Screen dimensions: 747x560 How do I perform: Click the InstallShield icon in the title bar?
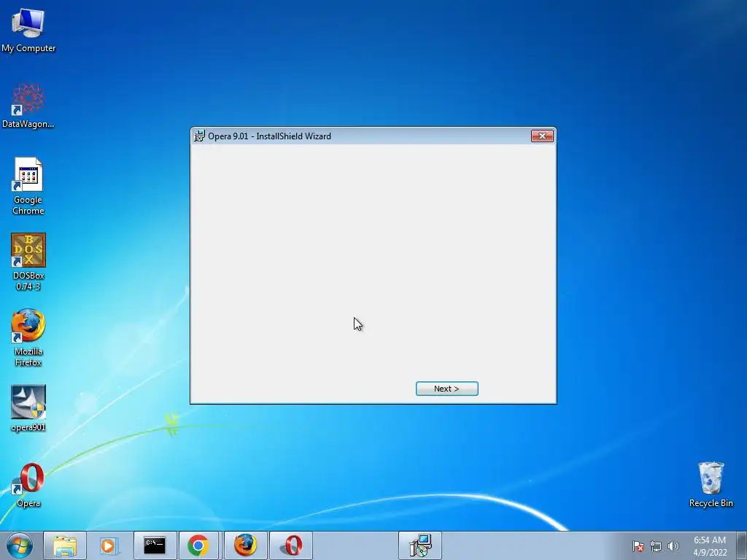tap(200, 136)
